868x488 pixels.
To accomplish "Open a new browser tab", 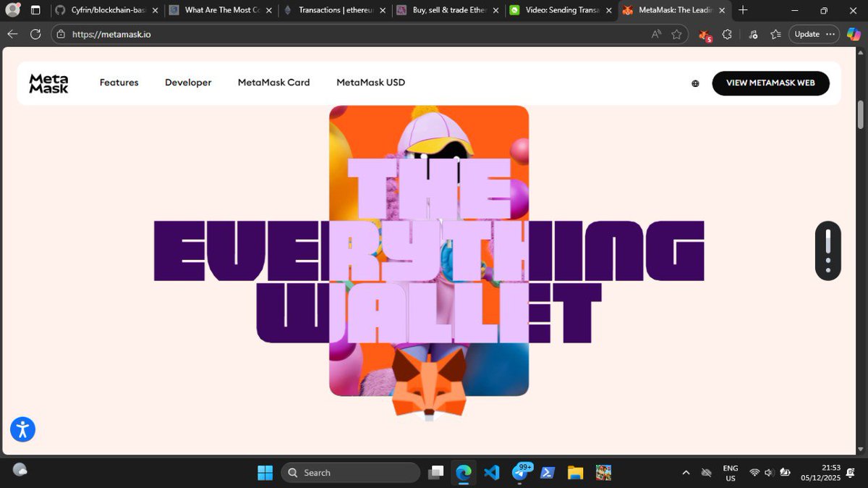I will 743,10.
